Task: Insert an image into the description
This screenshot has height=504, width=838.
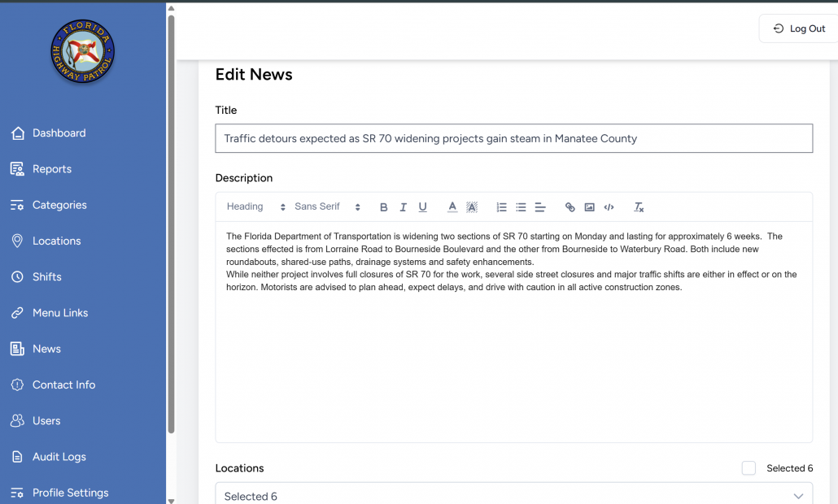Action: (x=589, y=207)
